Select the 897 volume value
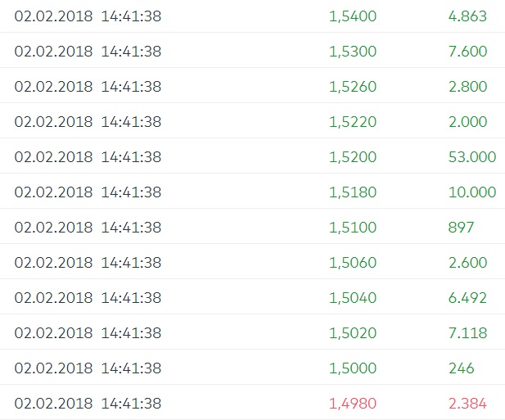This screenshot has height=420, width=505. point(461,228)
